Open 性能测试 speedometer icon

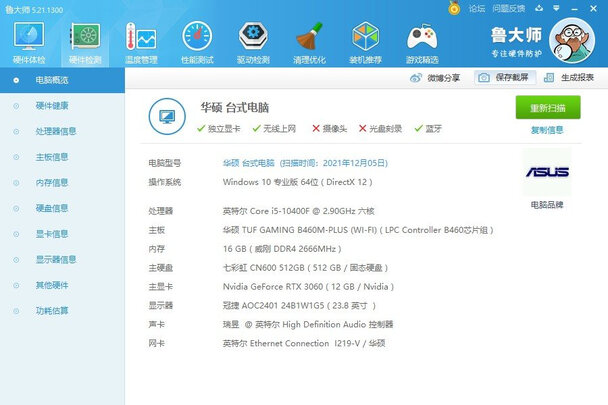point(196,41)
